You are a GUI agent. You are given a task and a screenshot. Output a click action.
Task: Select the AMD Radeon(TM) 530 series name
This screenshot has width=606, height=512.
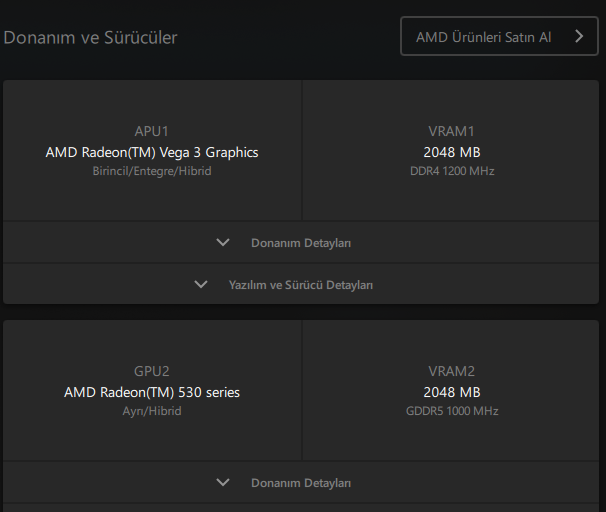[152, 392]
